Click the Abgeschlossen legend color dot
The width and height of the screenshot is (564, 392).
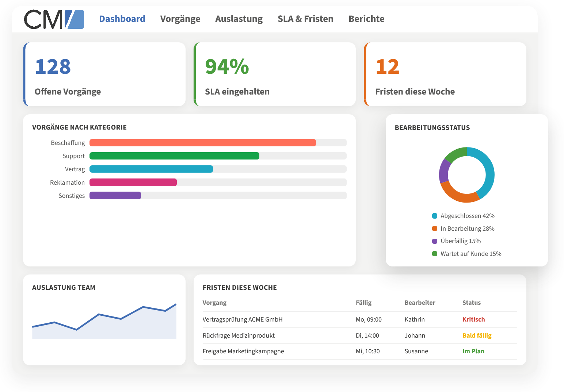(x=435, y=216)
